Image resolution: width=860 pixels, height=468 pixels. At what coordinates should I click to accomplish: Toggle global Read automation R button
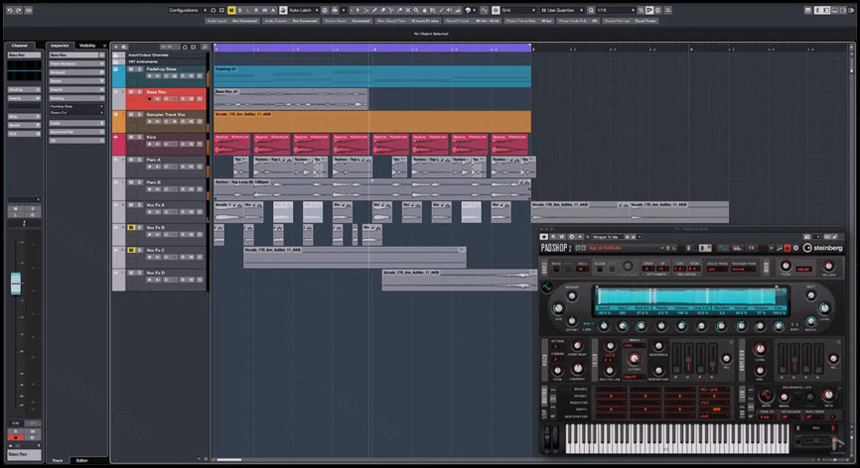tap(256, 10)
